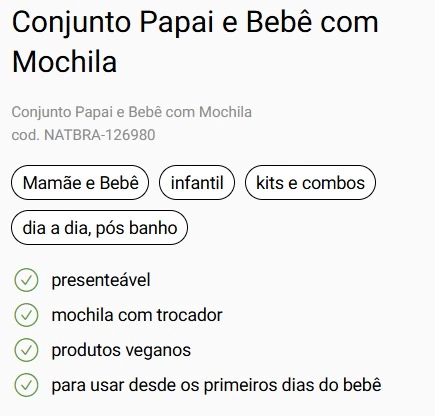Click the word trocador in features list
Viewport: 435px width, 416px height.
point(190,315)
